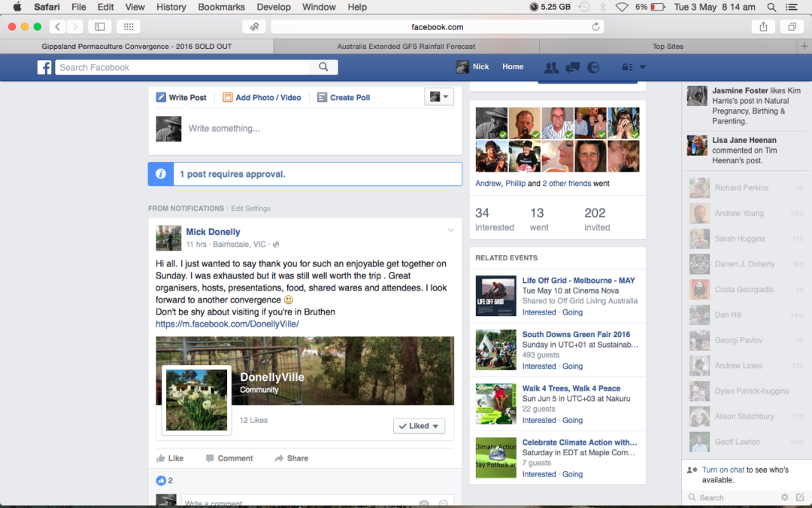
Task: Share Mick Donelly's post
Action: 292,458
